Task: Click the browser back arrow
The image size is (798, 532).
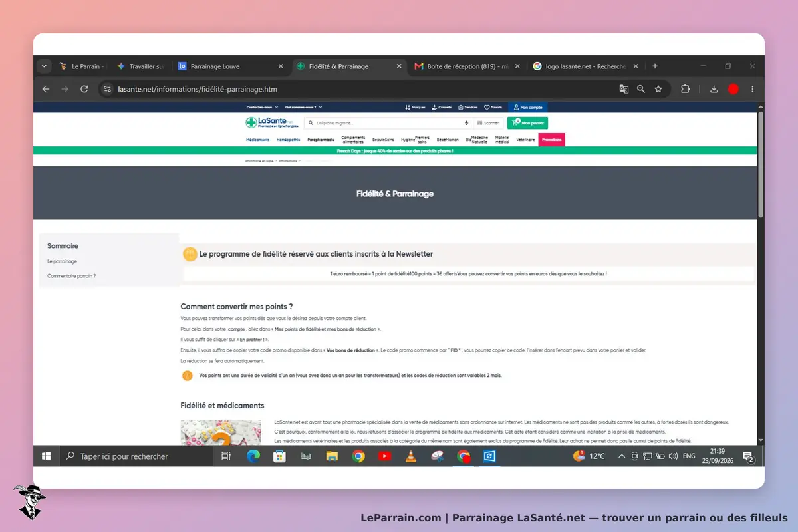Action: [45, 89]
